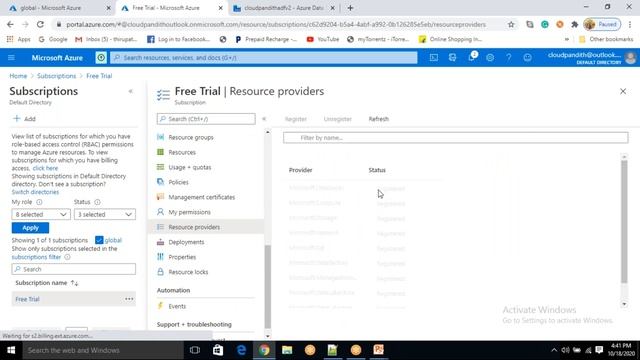The width and height of the screenshot is (640, 360).
Task: Show the Status info icon
Action: (97, 202)
